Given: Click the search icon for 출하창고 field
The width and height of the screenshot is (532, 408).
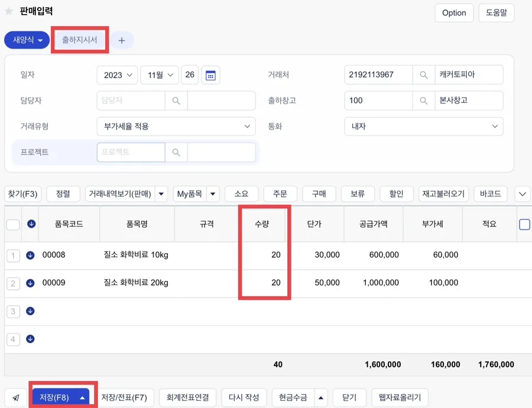Looking at the screenshot, I should (423, 101).
